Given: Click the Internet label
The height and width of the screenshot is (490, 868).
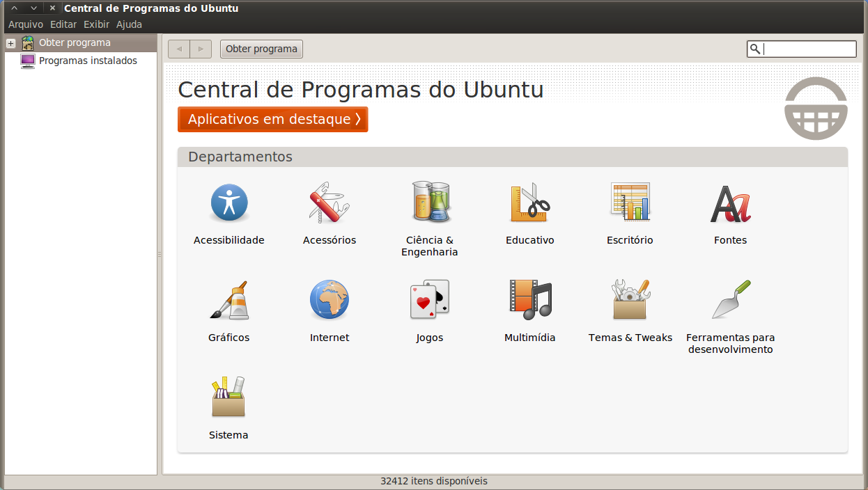Looking at the screenshot, I should [330, 338].
